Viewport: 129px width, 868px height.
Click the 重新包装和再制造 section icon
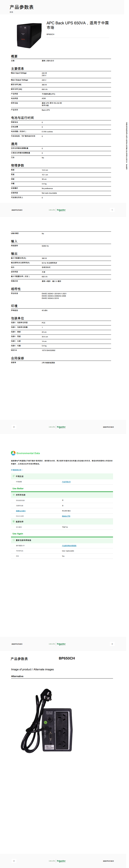[x=13, y=540]
